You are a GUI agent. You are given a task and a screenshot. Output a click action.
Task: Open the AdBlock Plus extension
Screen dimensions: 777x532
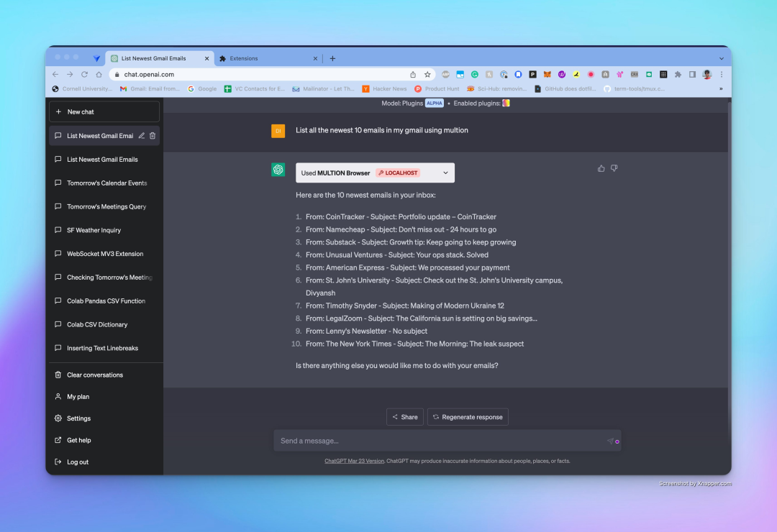tap(445, 74)
